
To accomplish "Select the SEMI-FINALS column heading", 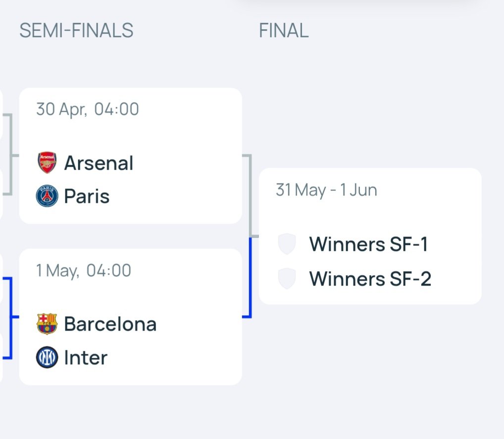I will tap(76, 31).
